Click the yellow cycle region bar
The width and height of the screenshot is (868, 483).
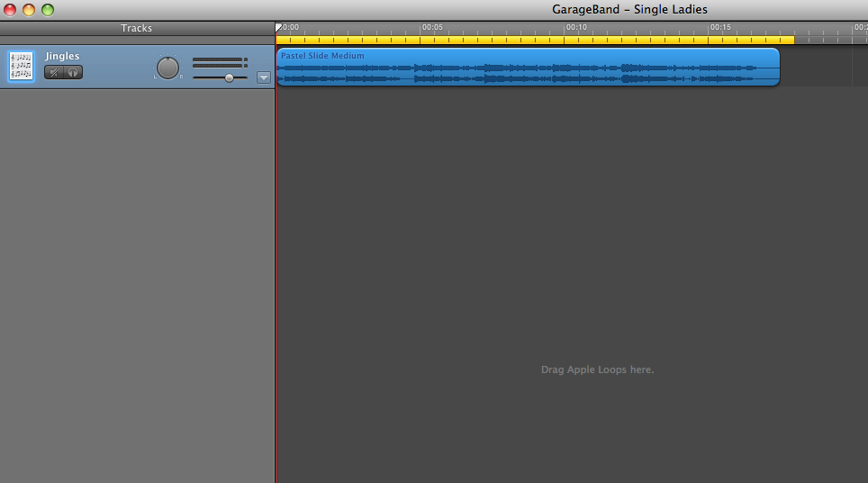pos(535,40)
